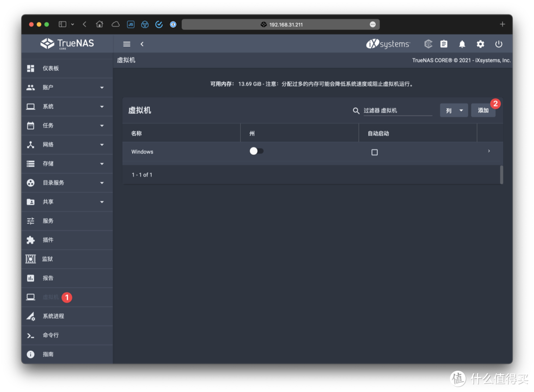Open alerts via the bell icon

click(462, 44)
